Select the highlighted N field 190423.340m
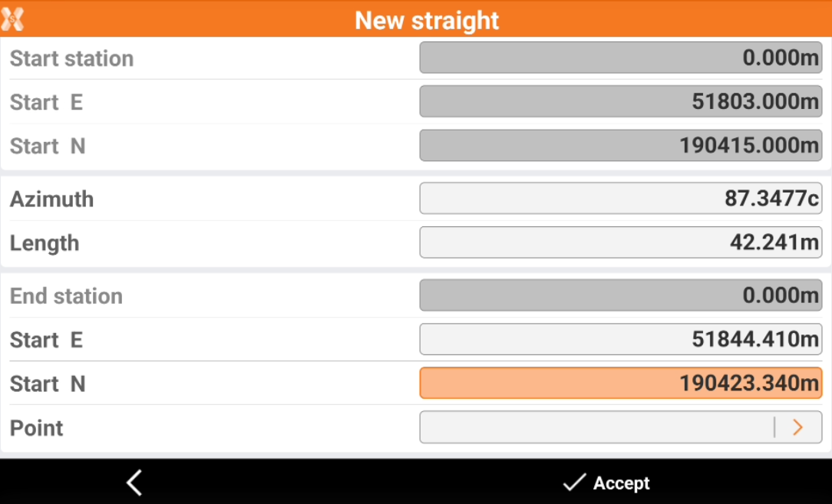This screenshot has width=832, height=504. click(620, 384)
